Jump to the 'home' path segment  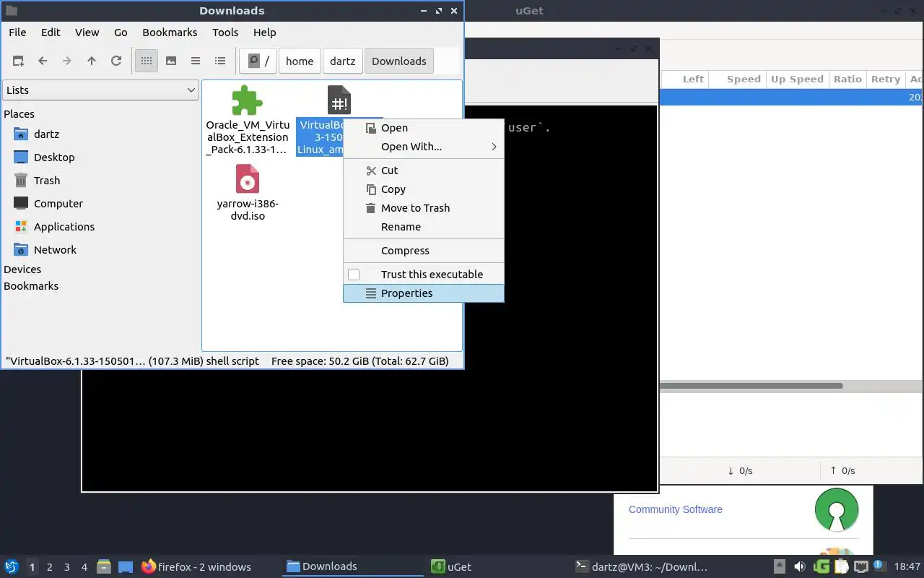point(300,61)
